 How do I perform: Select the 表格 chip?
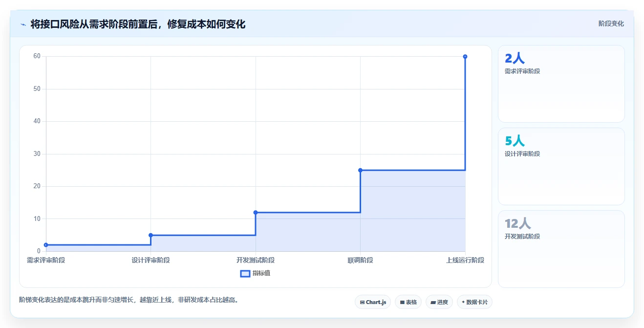coord(408,302)
